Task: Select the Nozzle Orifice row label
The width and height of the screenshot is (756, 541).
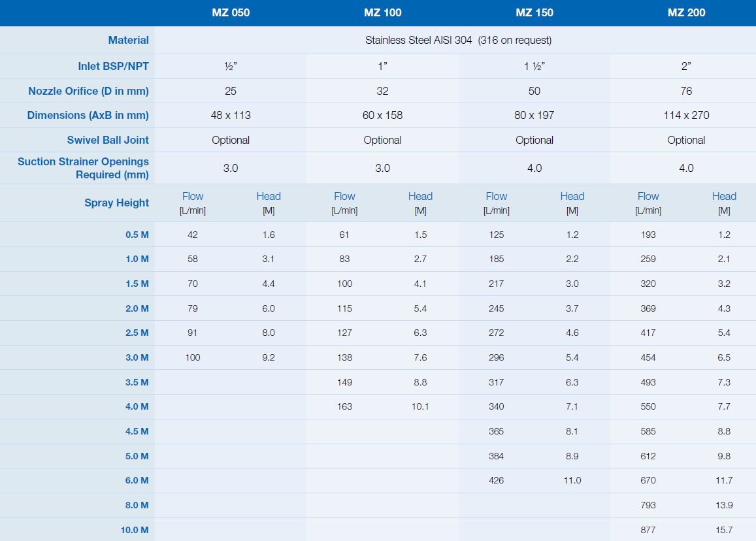Action: point(88,91)
